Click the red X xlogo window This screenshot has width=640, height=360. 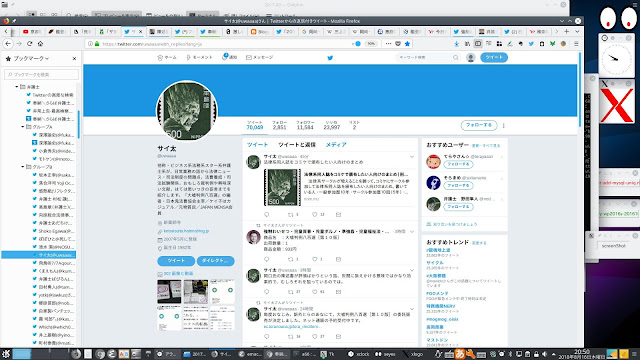(617, 105)
